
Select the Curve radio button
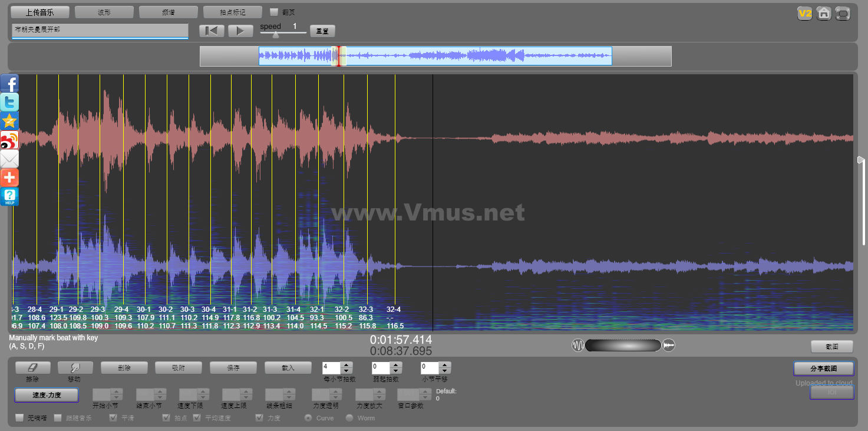(308, 418)
